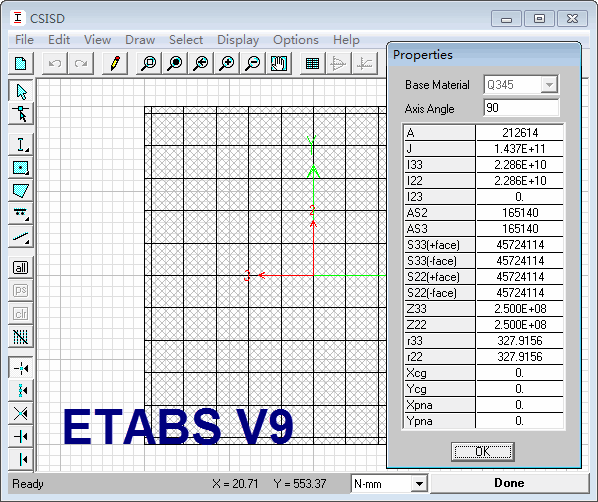This screenshot has height=502, width=598.
Task: Click the AS2 value 165140 cell
Action: [520, 212]
